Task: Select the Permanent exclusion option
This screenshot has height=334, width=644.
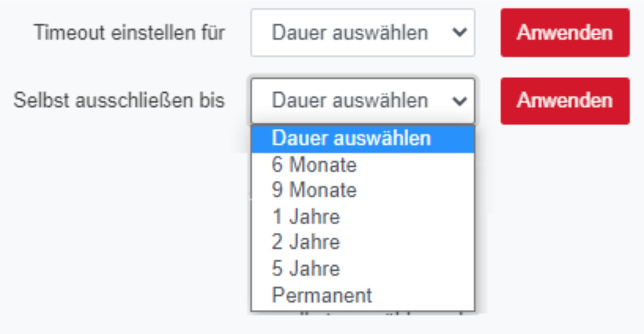Action: coord(322,295)
